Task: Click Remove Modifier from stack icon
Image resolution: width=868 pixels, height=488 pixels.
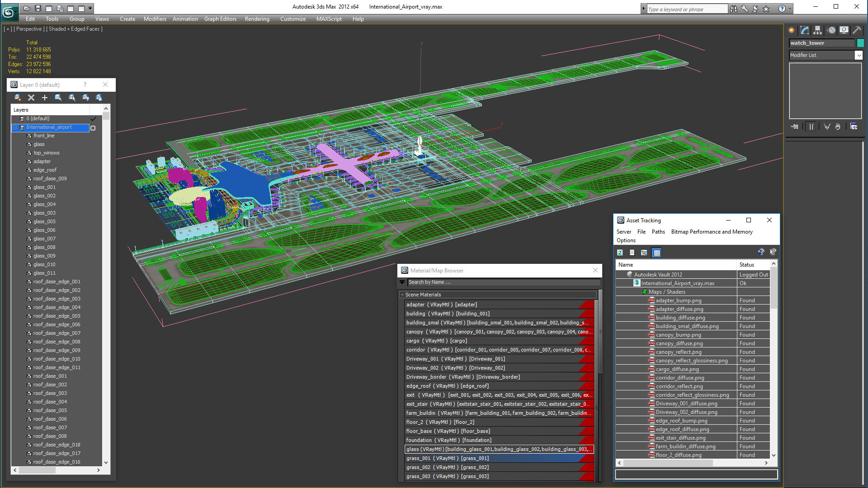Action: (x=838, y=127)
